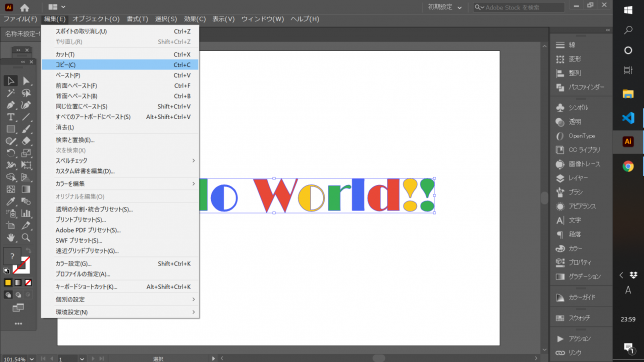
Task: Apply Gradient mode button
Action: click(x=18, y=283)
